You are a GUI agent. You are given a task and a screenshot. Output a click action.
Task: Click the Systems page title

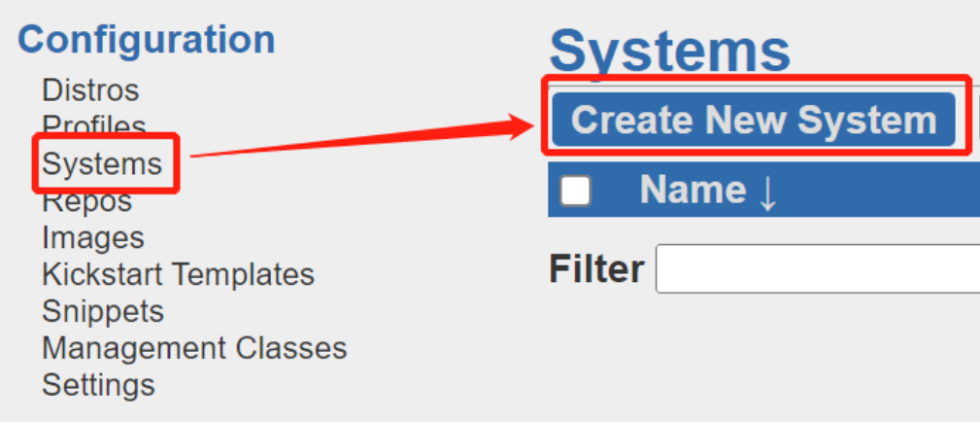pyautogui.click(x=669, y=51)
